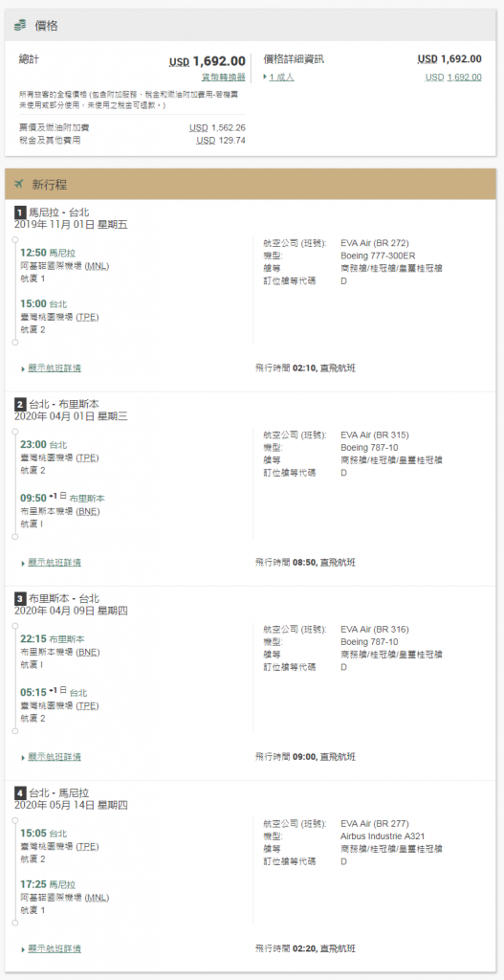Expand 顯示航班詳情 for Taipei to Manila flight
Image resolution: width=504 pixels, height=980 pixels.
52,948
